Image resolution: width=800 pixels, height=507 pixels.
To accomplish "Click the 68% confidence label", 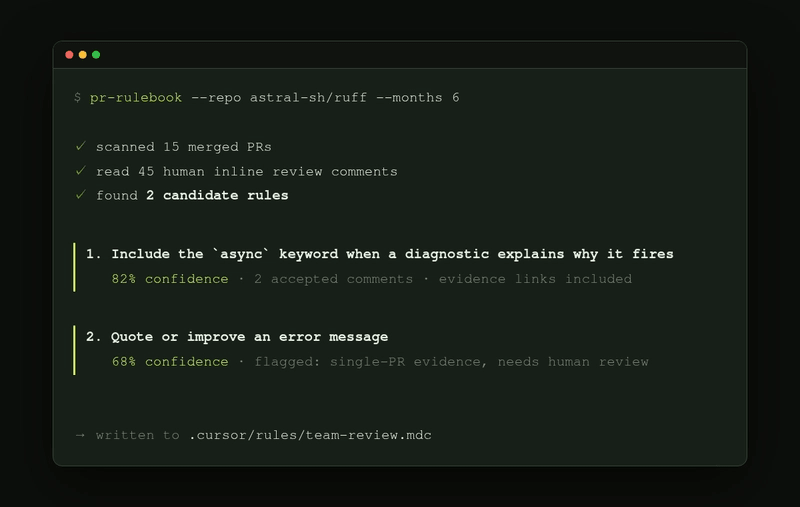I will pos(170,362).
